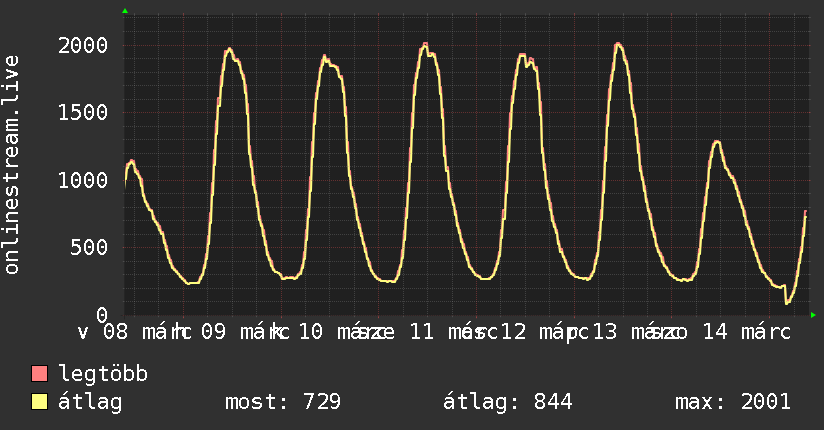Viewport: 824px width, 430px height.
Task: Click the '12 márc' x-axis date label
Action: pyautogui.click(x=541, y=332)
